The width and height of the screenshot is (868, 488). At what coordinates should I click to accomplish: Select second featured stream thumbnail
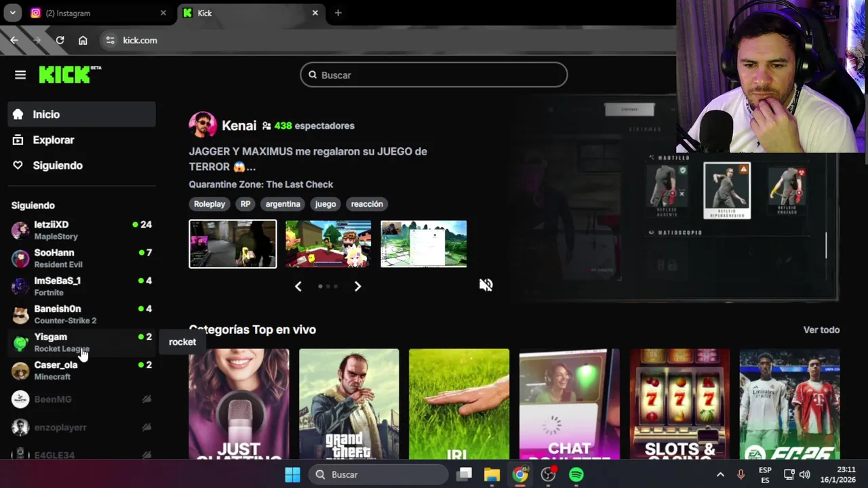pyautogui.click(x=328, y=244)
